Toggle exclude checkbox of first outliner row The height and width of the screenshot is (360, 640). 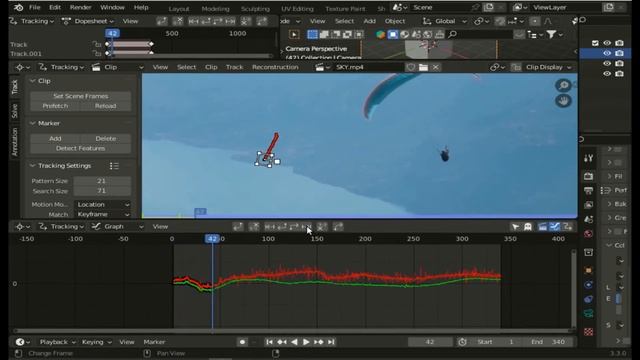click(595, 43)
